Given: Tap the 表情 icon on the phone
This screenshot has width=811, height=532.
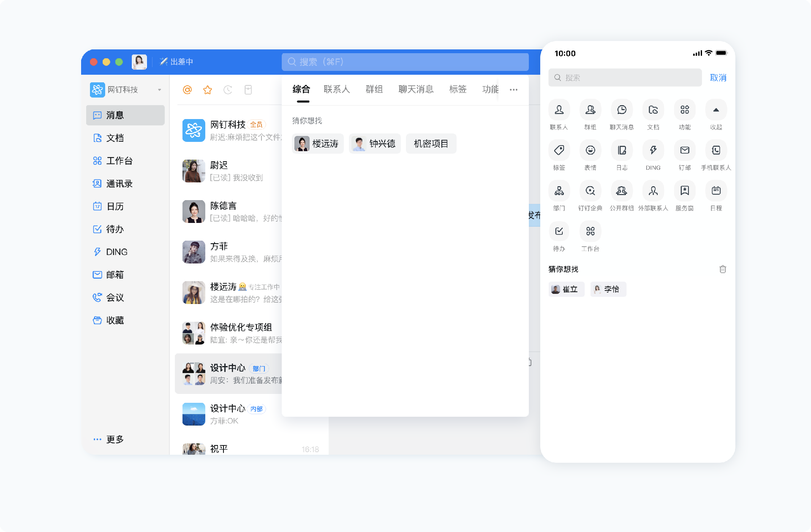Looking at the screenshot, I should 590,150.
